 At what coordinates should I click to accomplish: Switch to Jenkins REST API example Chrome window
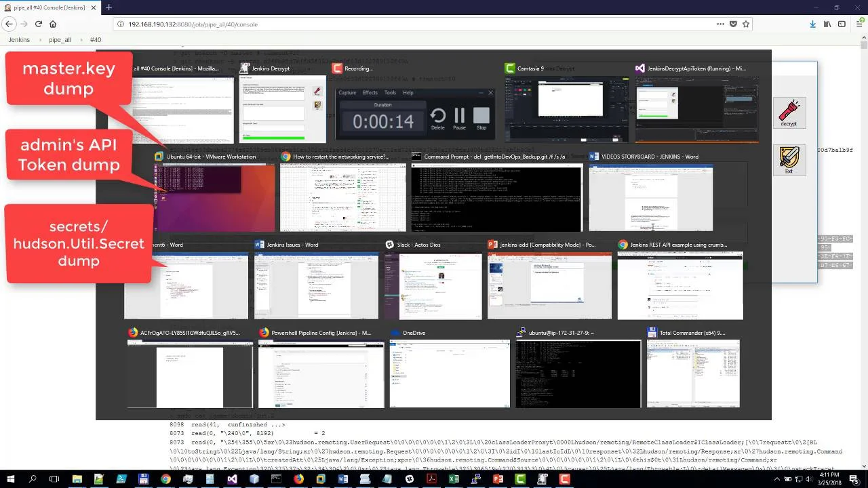tap(680, 280)
